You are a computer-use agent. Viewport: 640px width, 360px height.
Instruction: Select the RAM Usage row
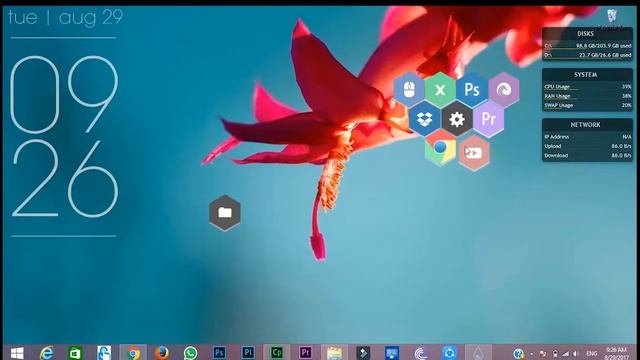pyautogui.click(x=587, y=96)
